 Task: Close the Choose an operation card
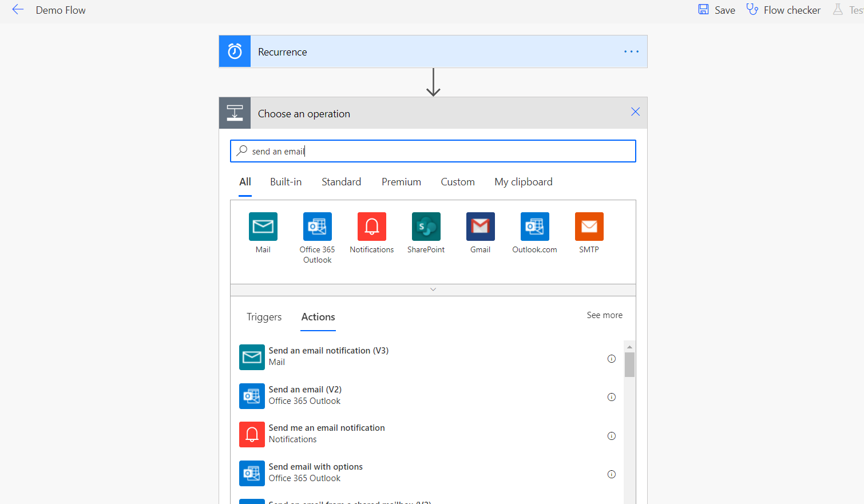coord(635,112)
